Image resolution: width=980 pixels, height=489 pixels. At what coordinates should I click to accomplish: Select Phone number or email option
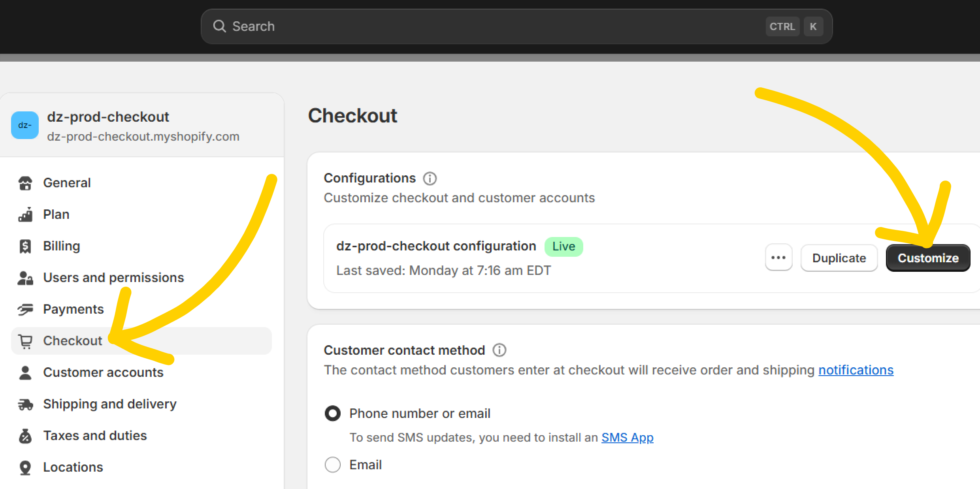pos(333,414)
